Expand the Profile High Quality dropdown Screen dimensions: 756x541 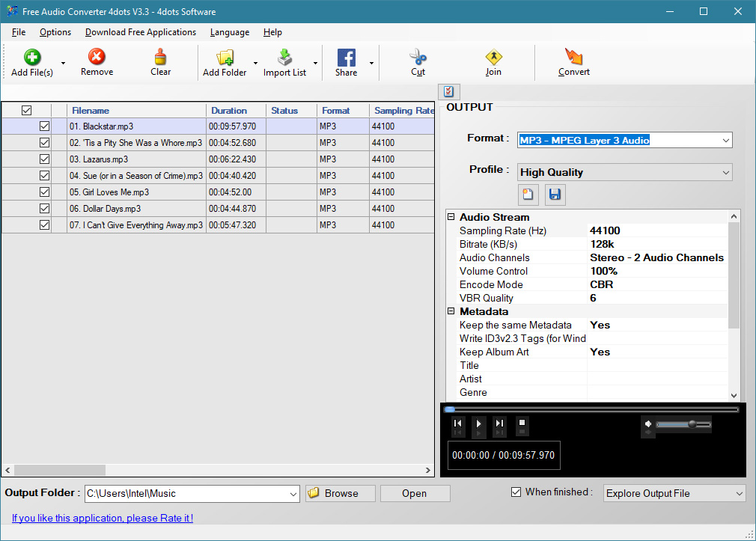point(725,173)
